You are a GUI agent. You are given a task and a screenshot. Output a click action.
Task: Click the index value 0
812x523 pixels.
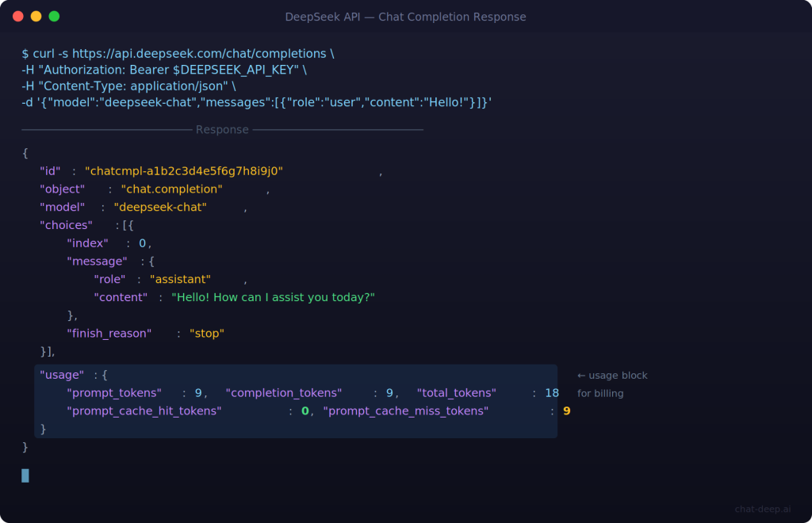(x=143, y=242)
